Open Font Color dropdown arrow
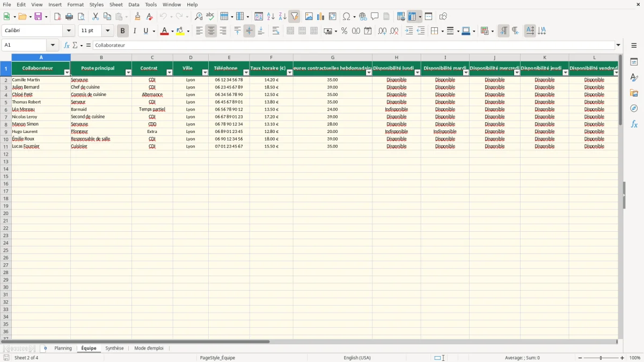 [172, 31]
